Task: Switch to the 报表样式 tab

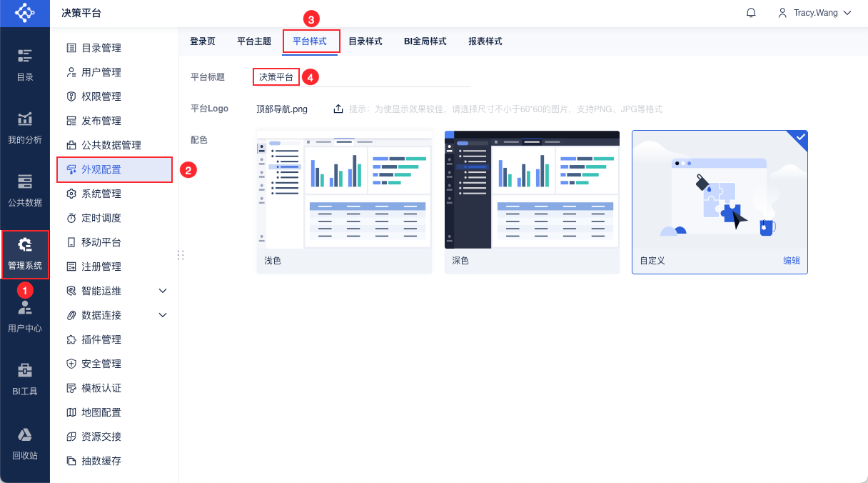Action: [x=485, y=41]
